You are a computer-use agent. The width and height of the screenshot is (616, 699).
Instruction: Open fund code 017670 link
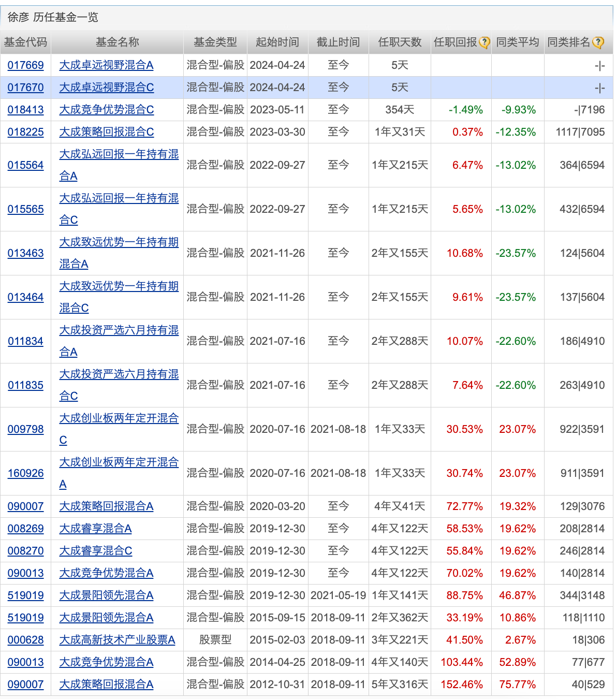tap(26, 88)
